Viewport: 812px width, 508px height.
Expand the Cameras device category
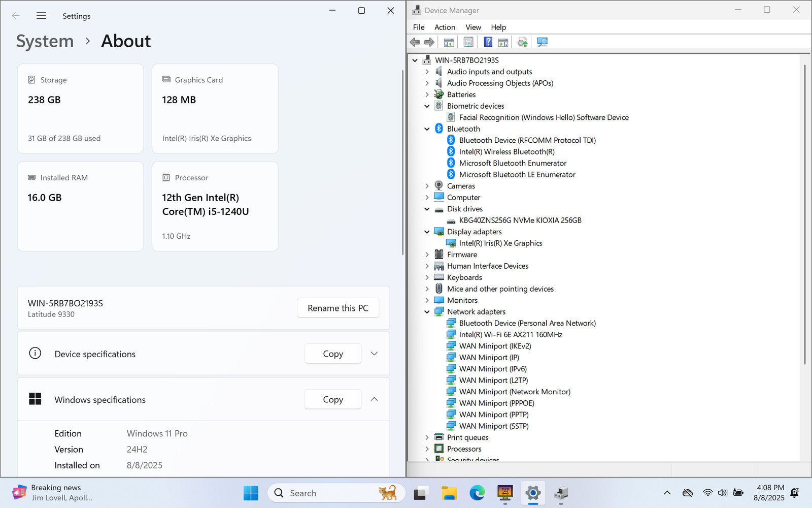pos(427,186)
